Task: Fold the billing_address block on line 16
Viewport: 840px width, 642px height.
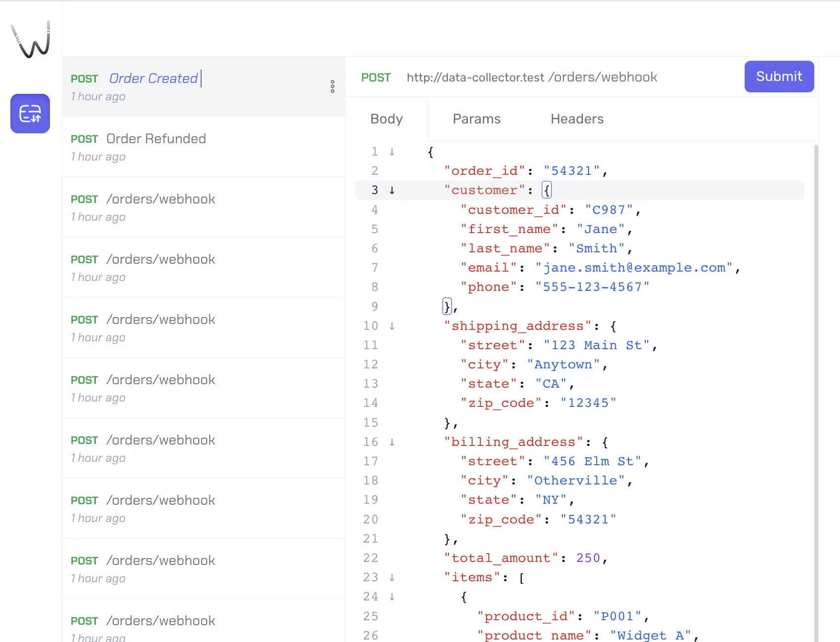Action: pyautogui.click(x=392, y=442)
